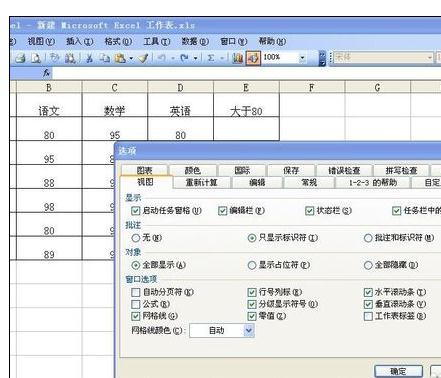Select comment indicator only radio button
This screenshot has height=378, width=441.
[x=252, y=238]
